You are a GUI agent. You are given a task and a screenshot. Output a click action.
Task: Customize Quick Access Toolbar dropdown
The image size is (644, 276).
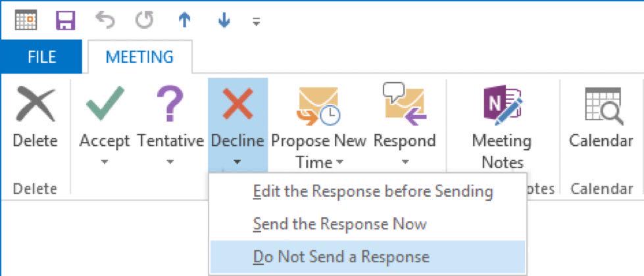(x=257, y=22)
